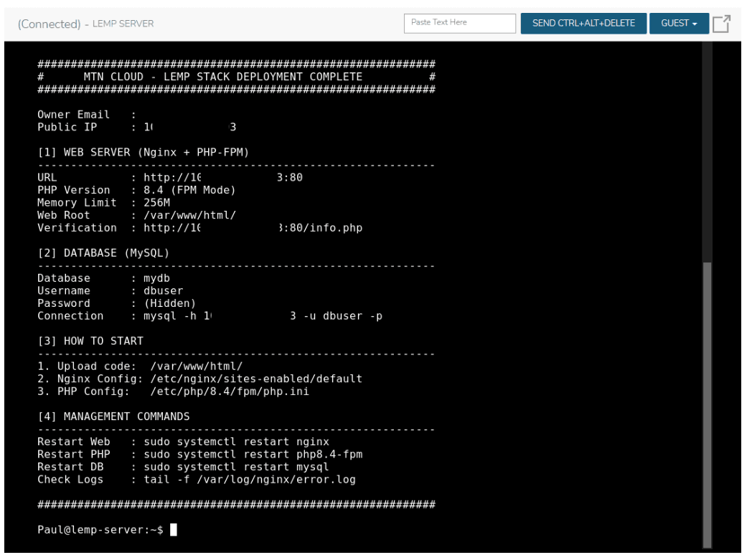The height and width of the screenshot is (560, 747).
Task: Click the 'Memory Limit : 256M' line
Action: [104, 202]
